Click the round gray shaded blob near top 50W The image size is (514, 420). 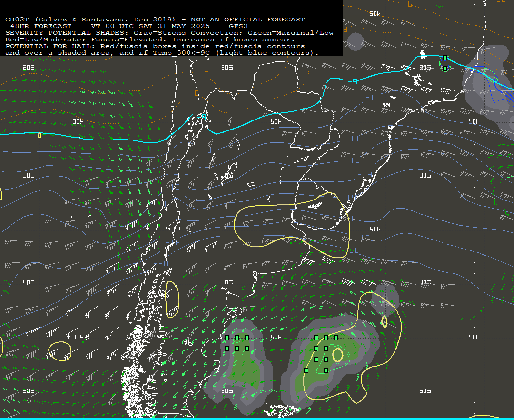(355, 41)
